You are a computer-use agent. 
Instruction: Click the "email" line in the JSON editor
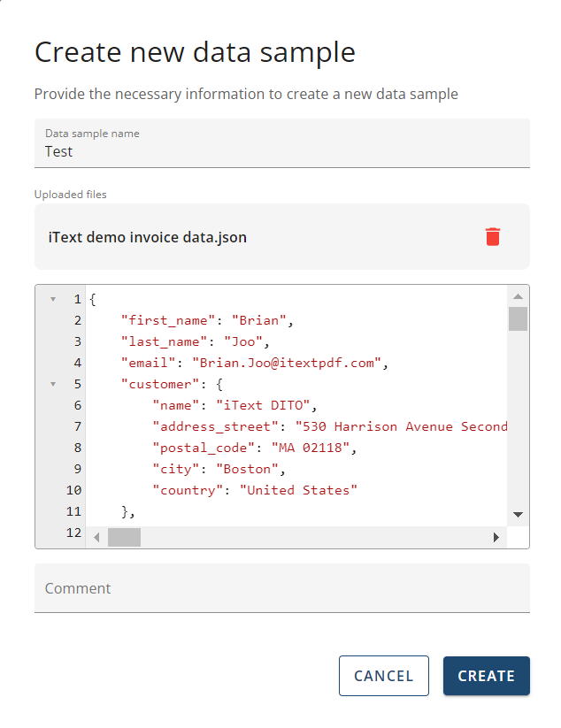coord(255,363)
